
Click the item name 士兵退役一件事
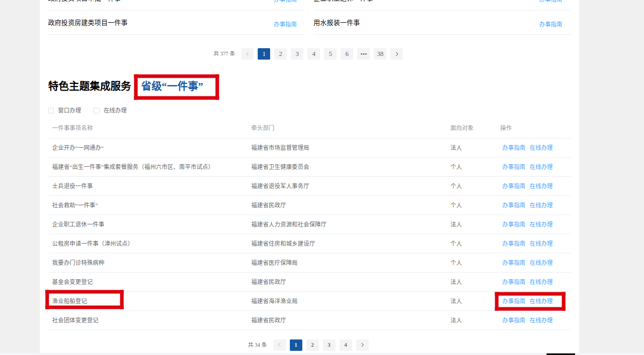73,186
